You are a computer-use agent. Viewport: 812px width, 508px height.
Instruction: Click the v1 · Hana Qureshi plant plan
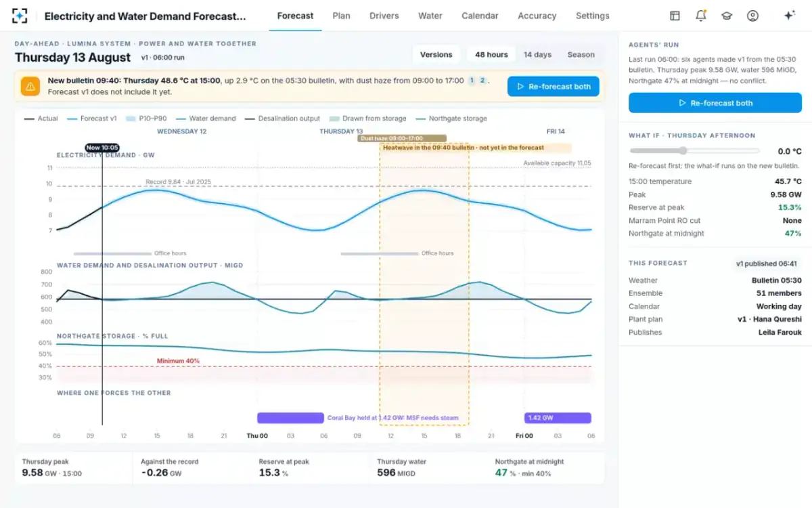[769, 319]
